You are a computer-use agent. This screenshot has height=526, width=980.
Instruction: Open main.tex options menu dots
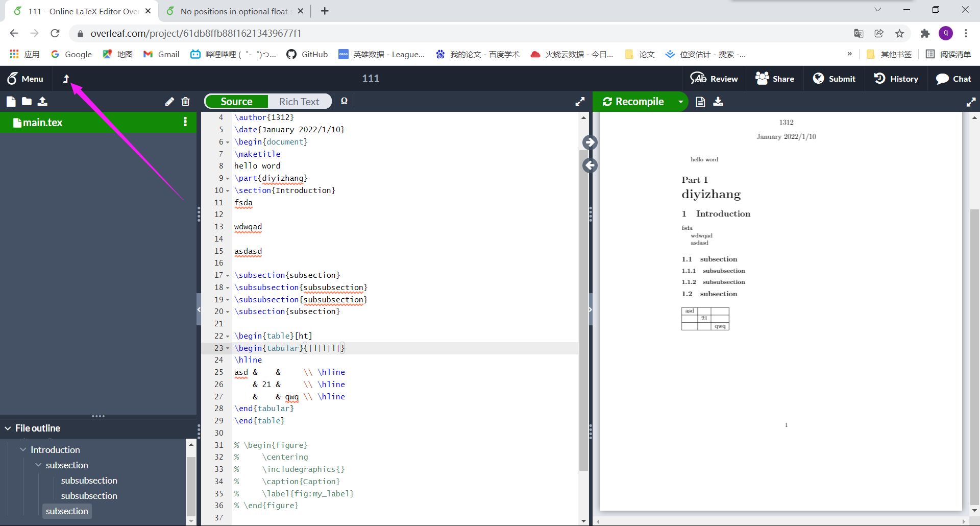(x=185, y=122)
